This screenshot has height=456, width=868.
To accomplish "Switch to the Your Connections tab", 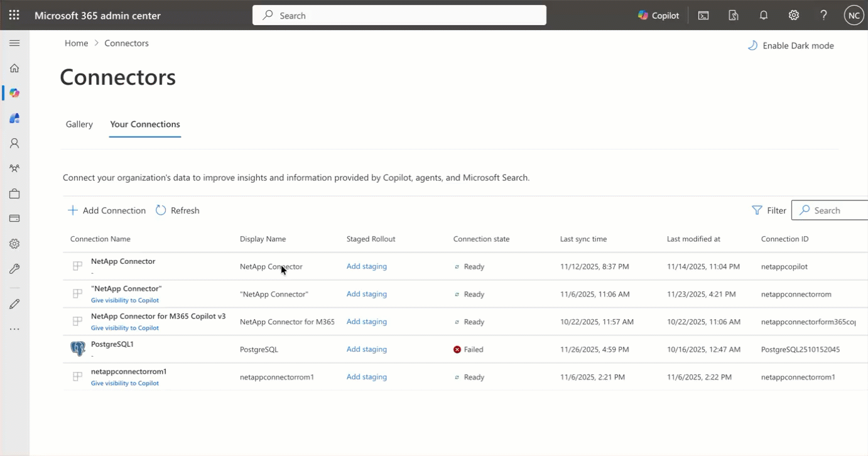I will 144,124.
